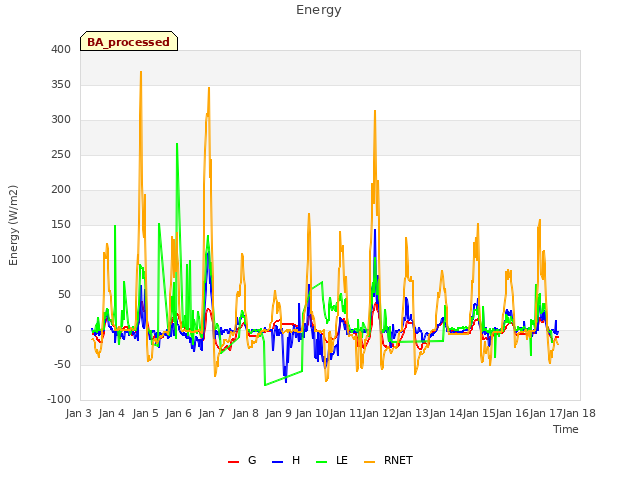This screenshot has width=640, height=480.
Task: Click the Time x-axis title
Action: click(x=566, y=429)
